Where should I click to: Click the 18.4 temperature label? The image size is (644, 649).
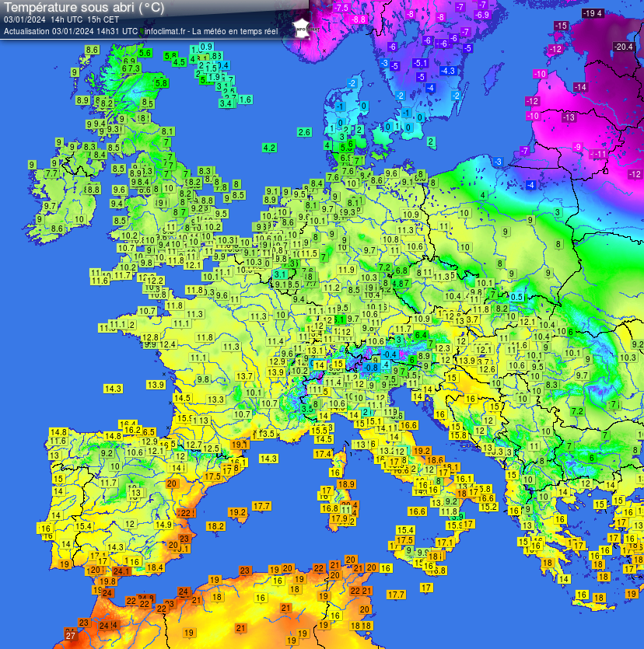pos(155,567)
